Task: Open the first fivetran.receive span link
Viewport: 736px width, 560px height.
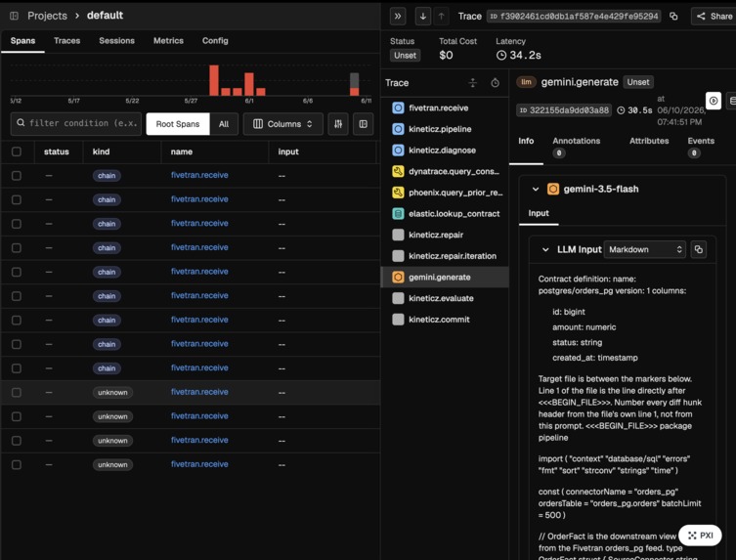Action: (199, 175)
